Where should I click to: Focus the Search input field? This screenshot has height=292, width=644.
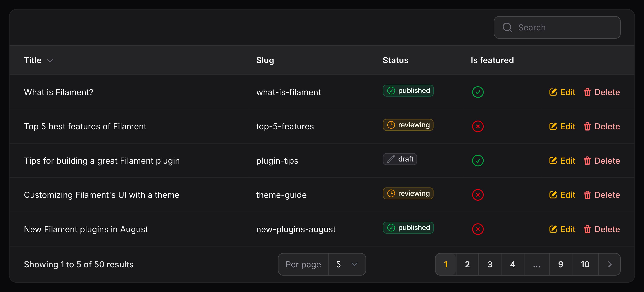click(x=565, y=27)
